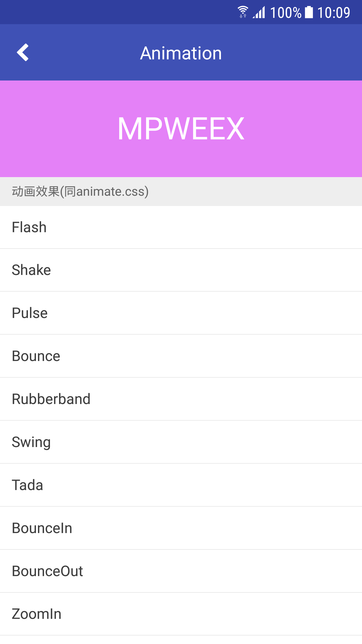Image resolution: width=362 pixels, height=644 pixels.
Task: Tap the back arrow icon
Action: point(23,52)
